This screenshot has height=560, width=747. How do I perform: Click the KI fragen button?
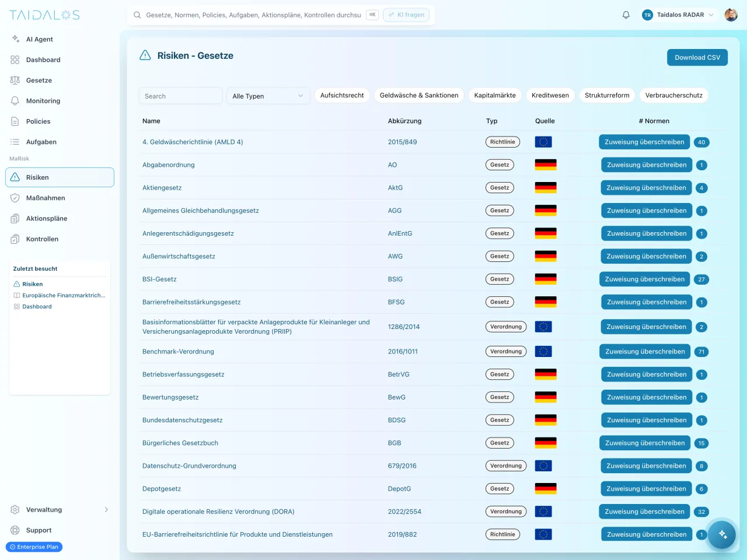click(406, 15)
